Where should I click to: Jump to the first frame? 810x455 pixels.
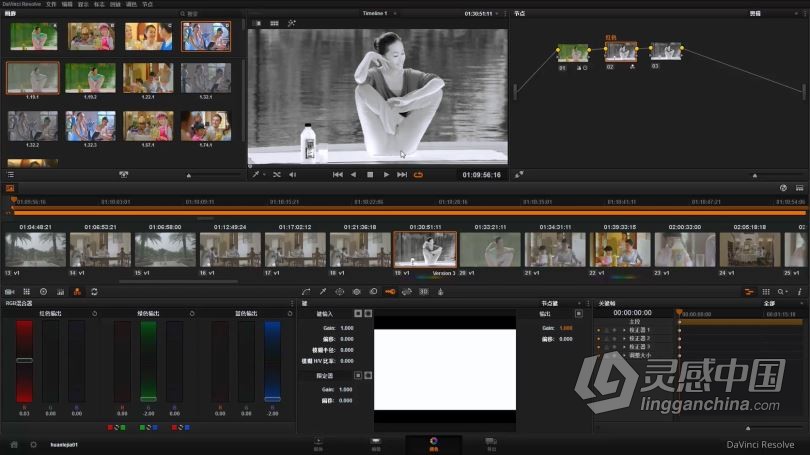pos(338,175)
